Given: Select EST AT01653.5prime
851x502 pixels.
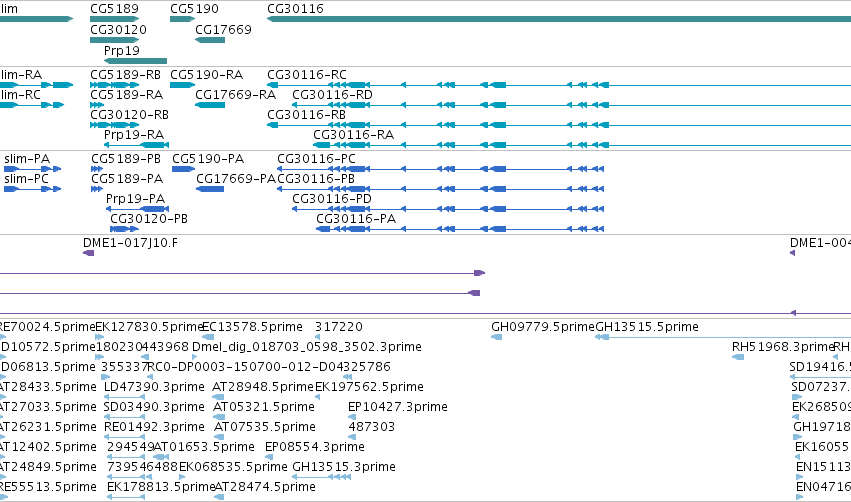Looking at the screenshot, I should coord(204,447).
